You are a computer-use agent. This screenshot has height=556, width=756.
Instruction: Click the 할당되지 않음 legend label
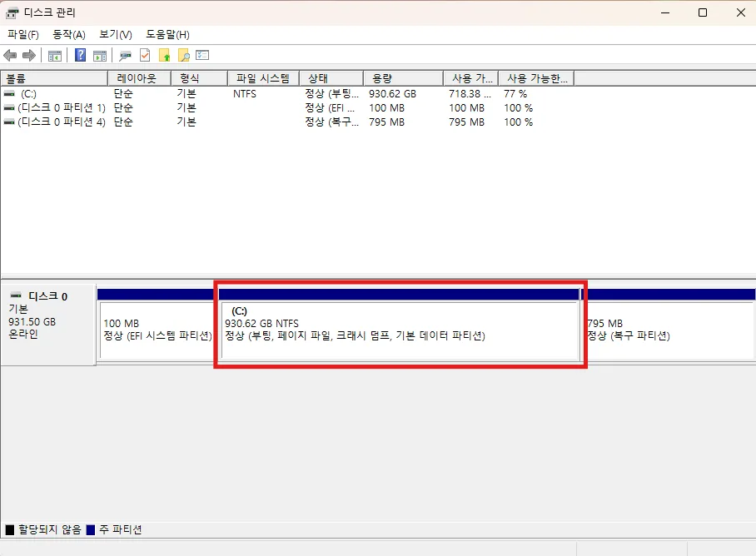50,530
